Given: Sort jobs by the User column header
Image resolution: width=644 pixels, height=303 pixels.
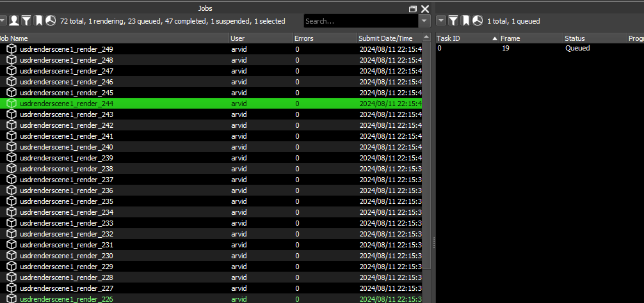Looking at the screenshot, I should point(261,38).
